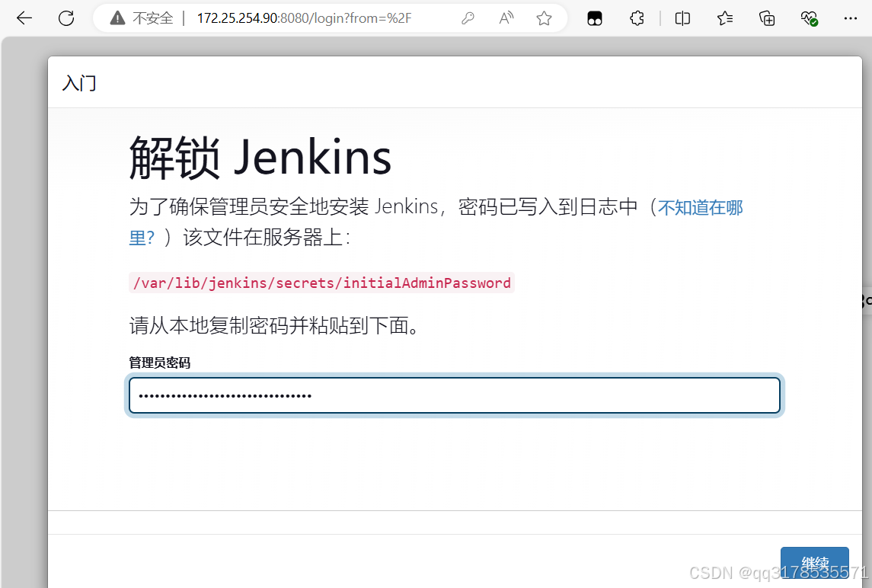Click the initialAdminPassword file path text
Screen dimensions: 872x588
321,283
